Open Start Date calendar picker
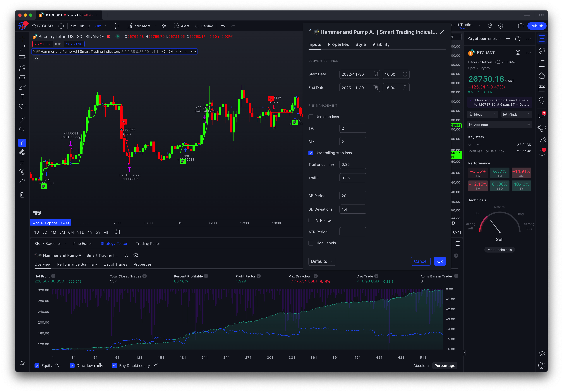563x392 pixels. [x=375, y=74]
